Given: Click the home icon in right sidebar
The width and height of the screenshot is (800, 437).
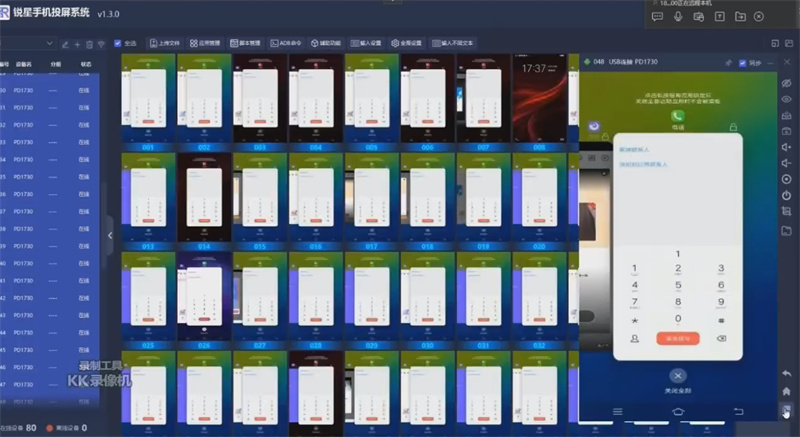Looking at the screenshot, I should (x=786, y=391).
